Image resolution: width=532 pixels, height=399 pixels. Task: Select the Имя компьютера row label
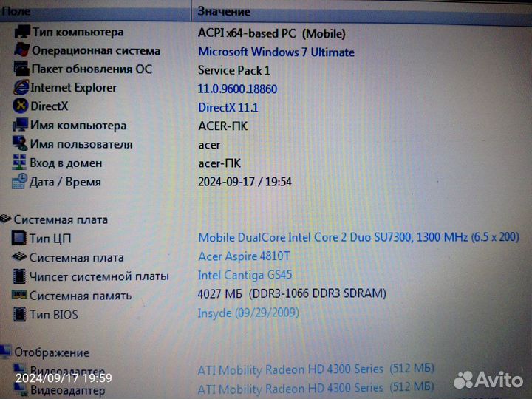click(78, 126)
